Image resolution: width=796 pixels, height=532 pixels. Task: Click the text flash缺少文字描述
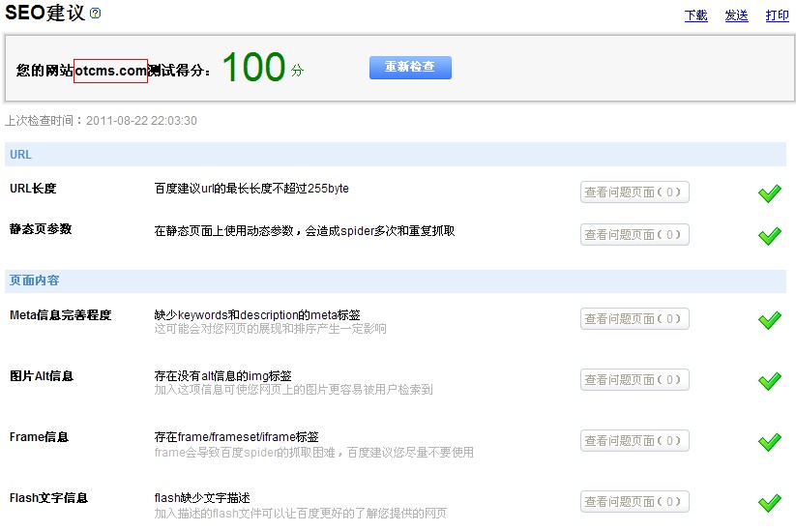202,498
